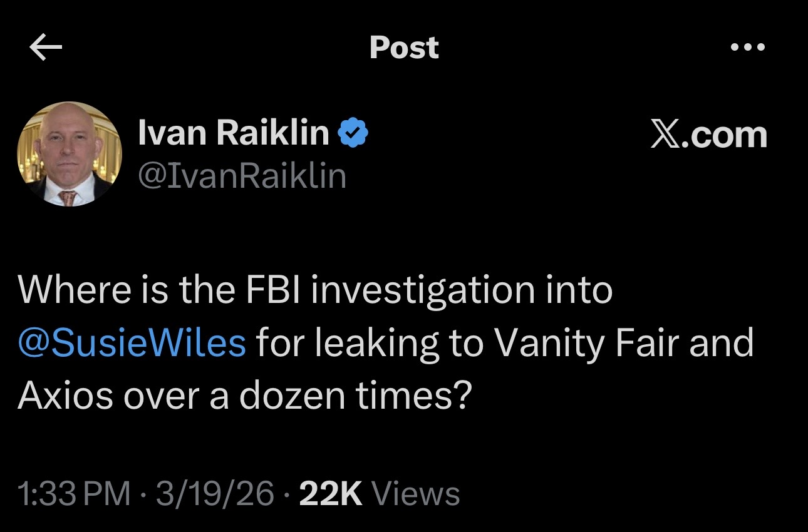The height and width of the screenshot is (532, 808).
Task: Tap the blue verified checkmark badge
Action: (353, 133)
